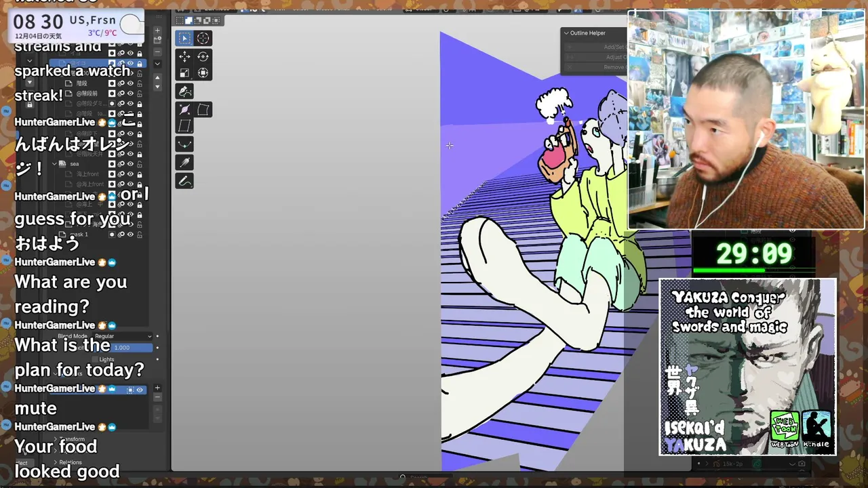Select the pen-with-wavy-line tool

coord(184,181)
